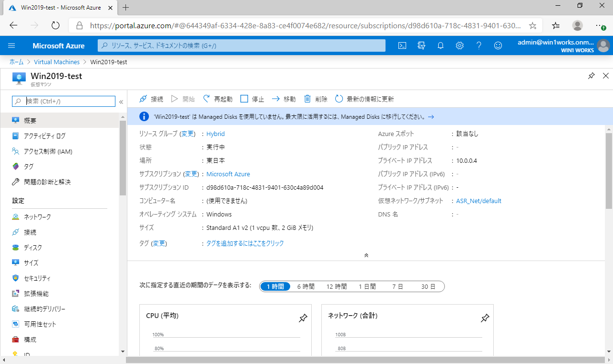The height and width of the screenshot is (364, 613).
Task: Click タグを追加するにはここをクリック link
Action: tap(245, 243)
